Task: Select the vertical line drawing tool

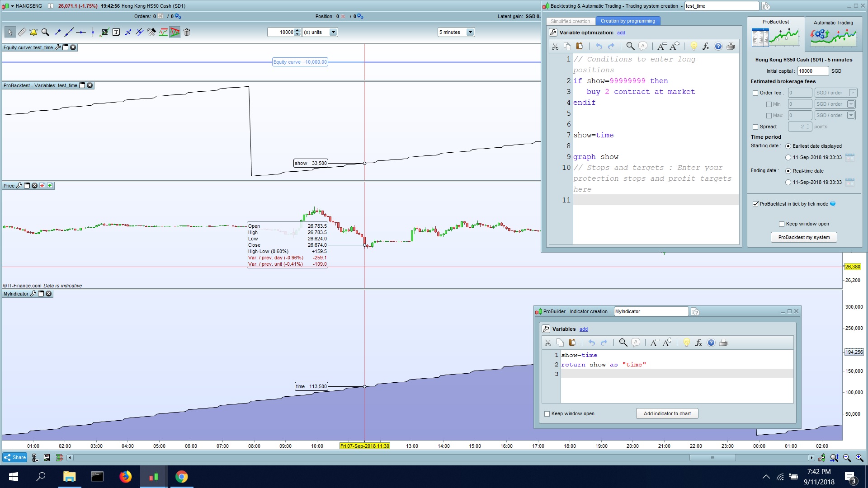Action: pyautogui.click(x=93, y=32)
